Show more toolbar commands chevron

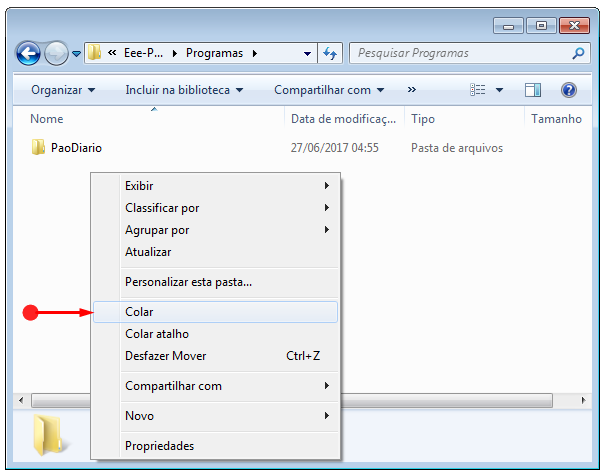(x=412, y=90)
